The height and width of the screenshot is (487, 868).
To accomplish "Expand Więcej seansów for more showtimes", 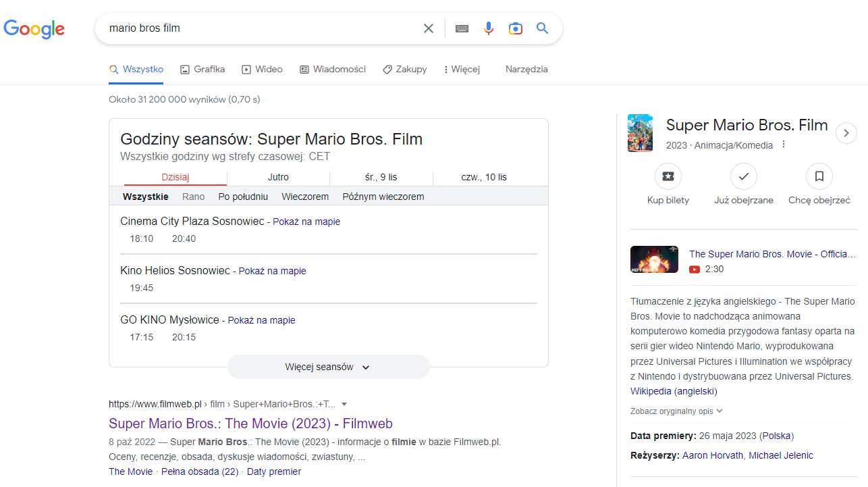I will 328,367.
